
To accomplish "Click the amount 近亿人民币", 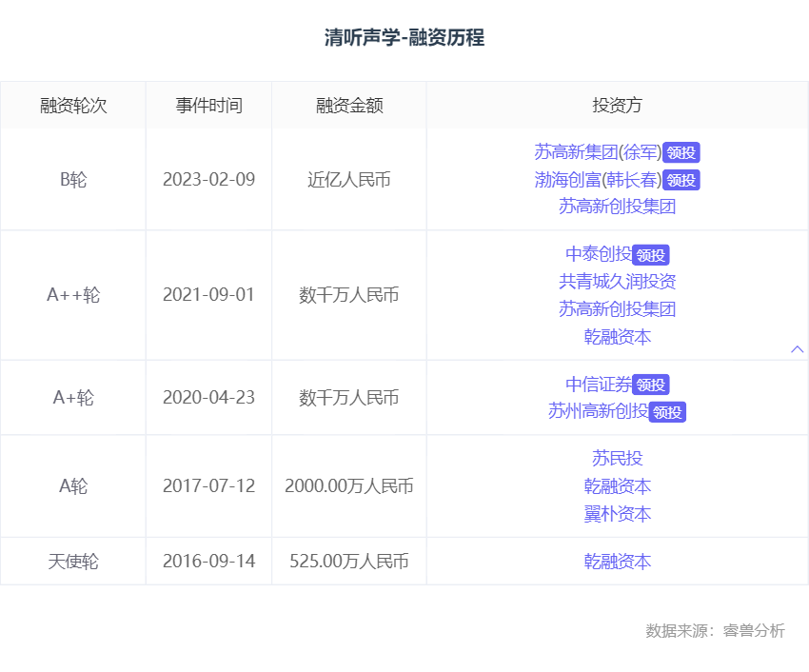I will click(x=349, y=180).
